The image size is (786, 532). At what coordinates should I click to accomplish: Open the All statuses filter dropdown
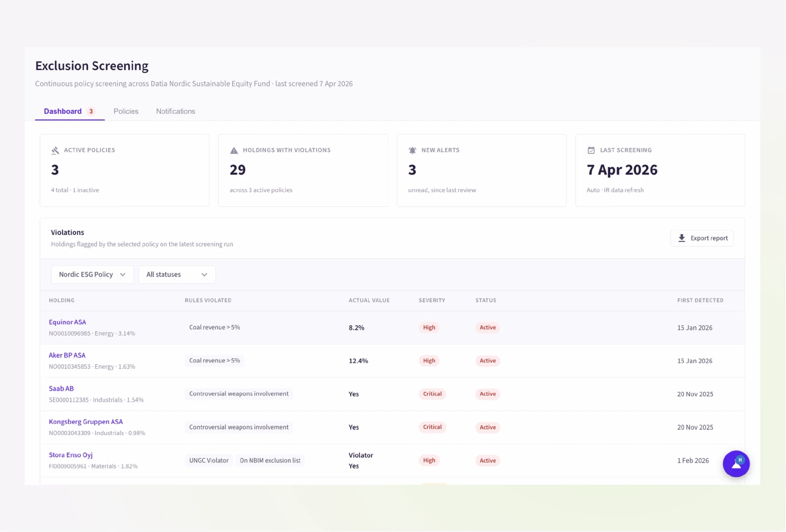coord(177,275)
